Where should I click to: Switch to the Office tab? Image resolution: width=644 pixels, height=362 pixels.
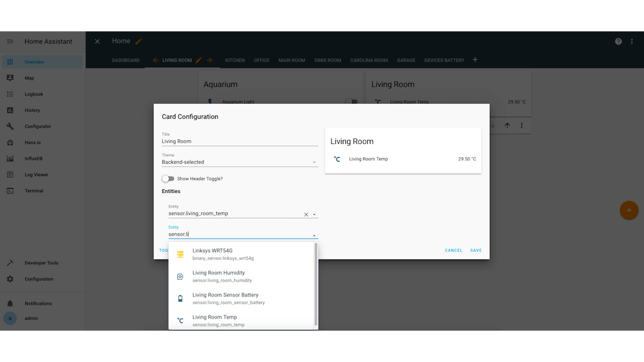(262, 60)
